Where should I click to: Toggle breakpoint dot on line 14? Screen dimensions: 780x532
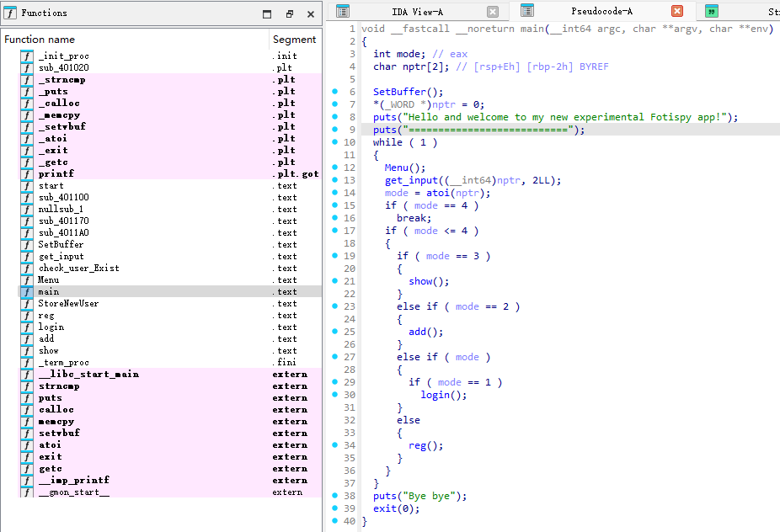(x=335, y=193)
